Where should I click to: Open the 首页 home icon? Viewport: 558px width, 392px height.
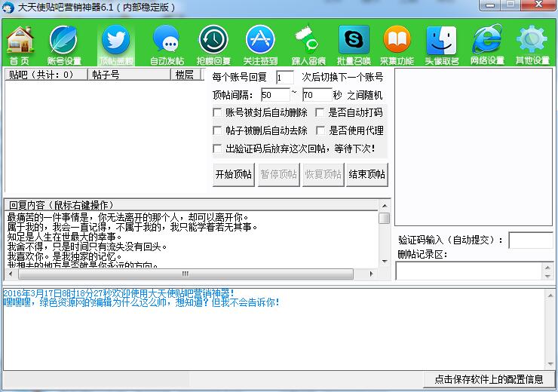click(x=20, y=44)
